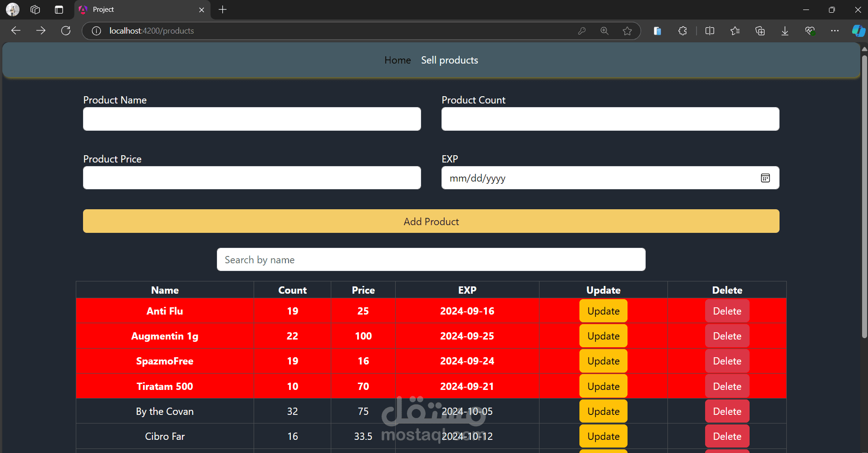The height and width of the screenshot is (453, 868).
Task: View site information icon in address bar
Action: (96, 31)
